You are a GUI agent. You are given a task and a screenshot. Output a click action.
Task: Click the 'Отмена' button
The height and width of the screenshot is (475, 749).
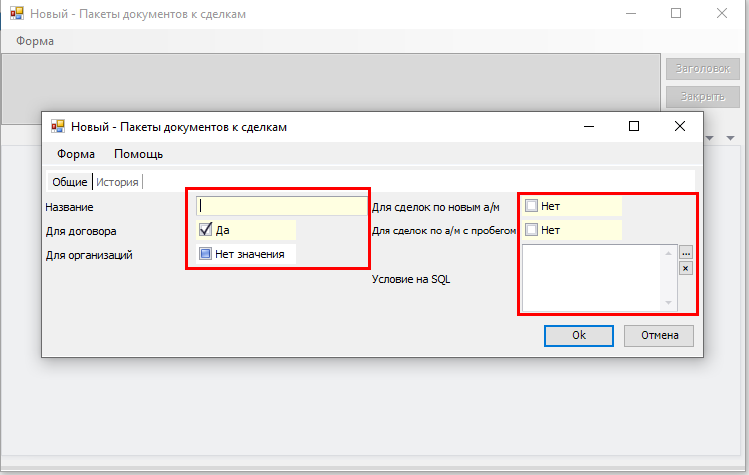658,335
